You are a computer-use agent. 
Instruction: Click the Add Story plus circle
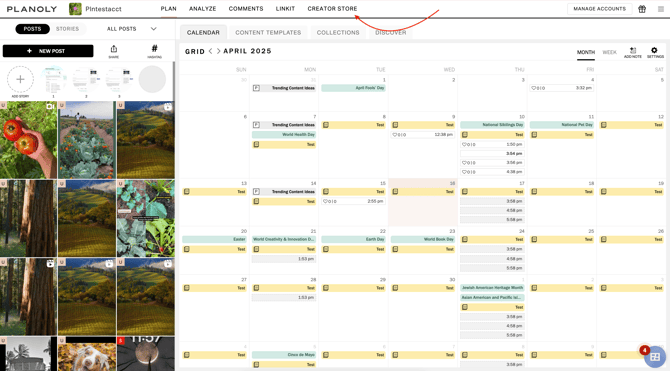coord(20,79)
